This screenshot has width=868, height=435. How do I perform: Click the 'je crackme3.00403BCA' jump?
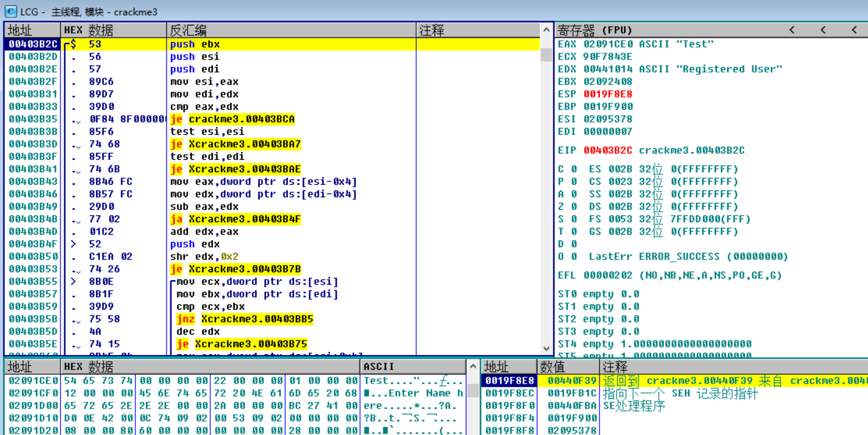(232, 119)
